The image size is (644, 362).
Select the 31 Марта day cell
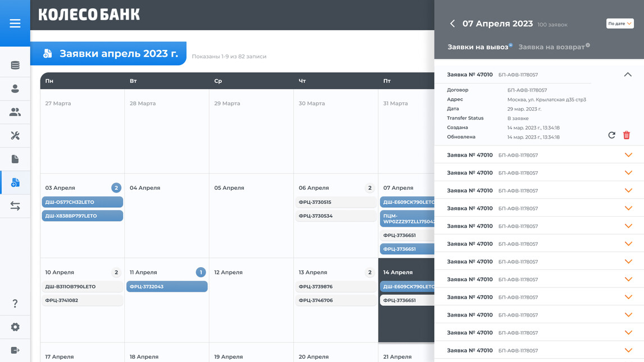(406, 131)
